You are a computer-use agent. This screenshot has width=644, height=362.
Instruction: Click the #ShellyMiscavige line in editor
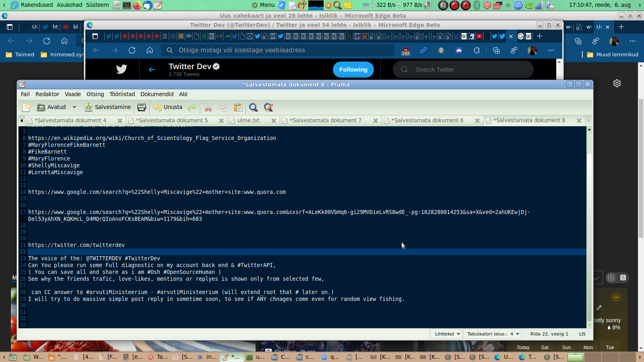click(54, 165)
